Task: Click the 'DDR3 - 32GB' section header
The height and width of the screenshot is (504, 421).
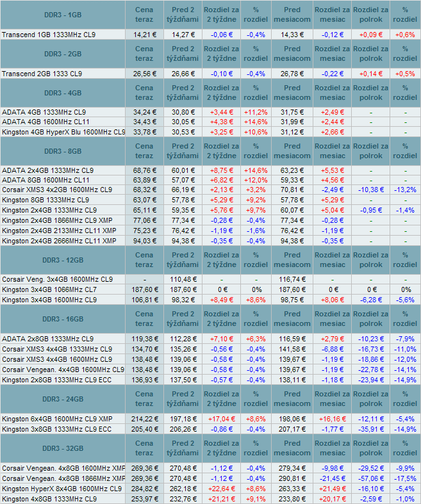Action: [63, 448]
